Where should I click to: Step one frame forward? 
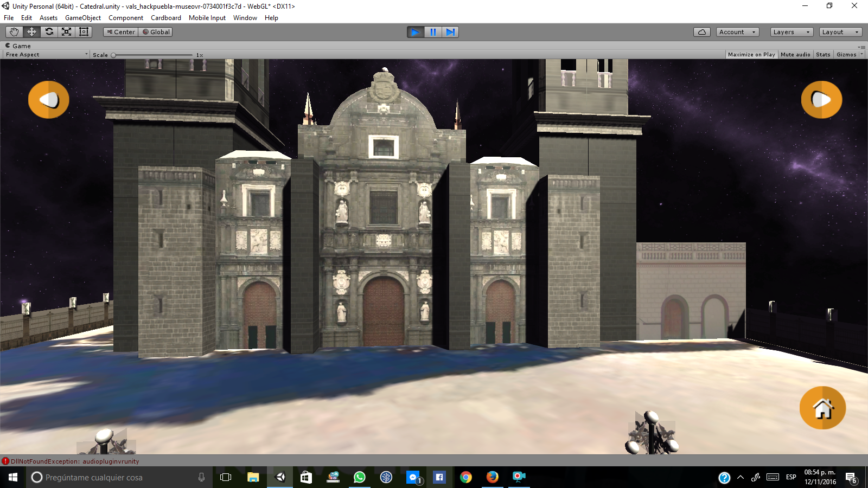coord(450,32)
